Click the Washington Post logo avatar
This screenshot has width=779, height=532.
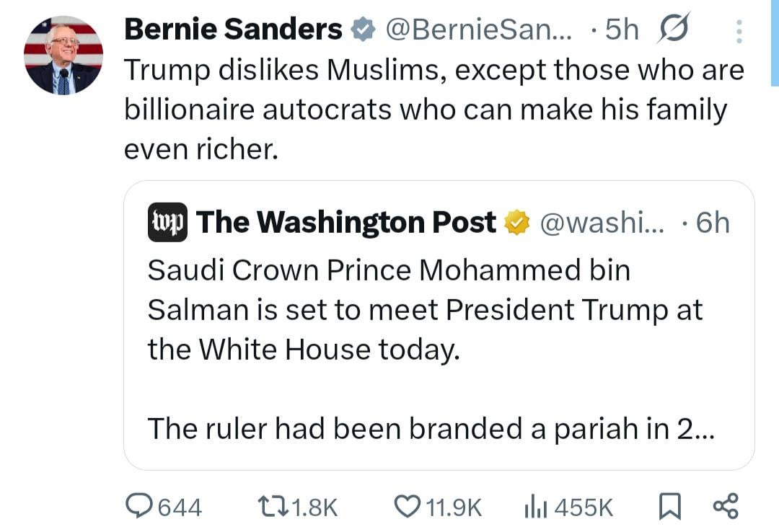tap(167, 222)
